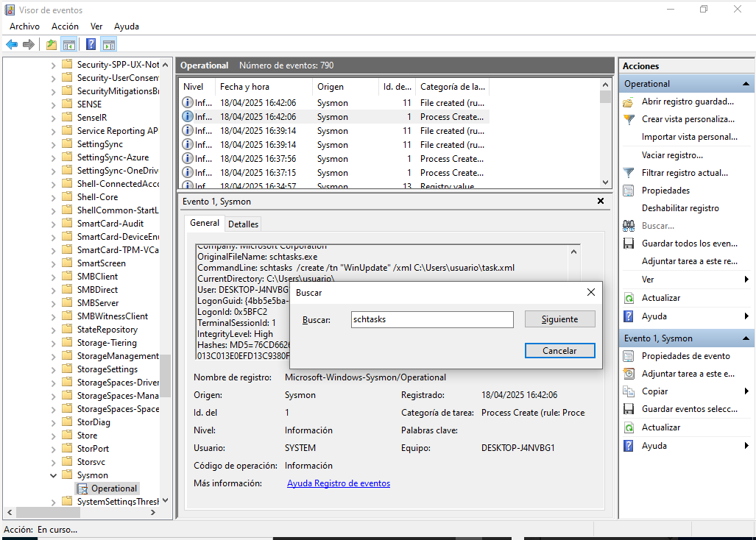Sort events by Nivel column header
The width and height of the screenshot is (756, 540).
[x=197, y=87]
